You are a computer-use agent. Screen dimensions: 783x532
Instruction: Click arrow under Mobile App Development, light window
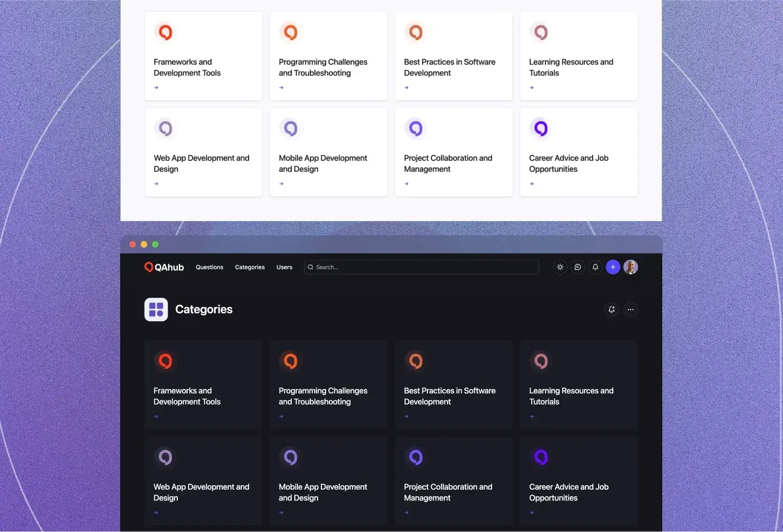281,184
